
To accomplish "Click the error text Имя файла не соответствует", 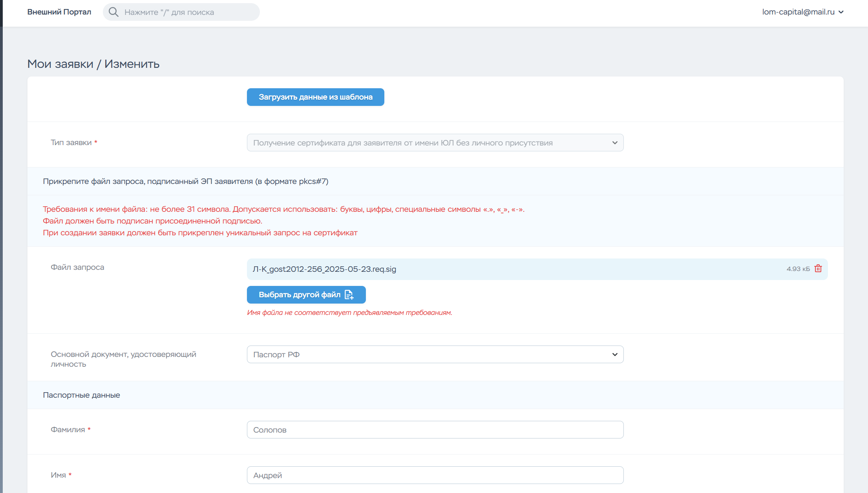I will coord(349,313).
